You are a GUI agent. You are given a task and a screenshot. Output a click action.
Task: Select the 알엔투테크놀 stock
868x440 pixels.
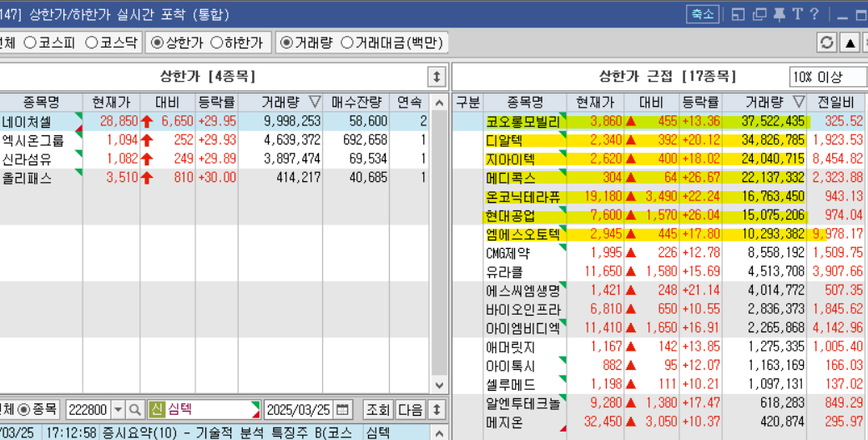[523, 404]
